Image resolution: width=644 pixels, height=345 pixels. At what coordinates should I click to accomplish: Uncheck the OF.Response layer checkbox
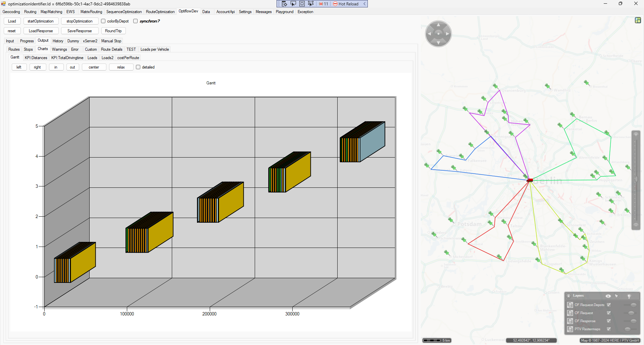click(609, 321)
